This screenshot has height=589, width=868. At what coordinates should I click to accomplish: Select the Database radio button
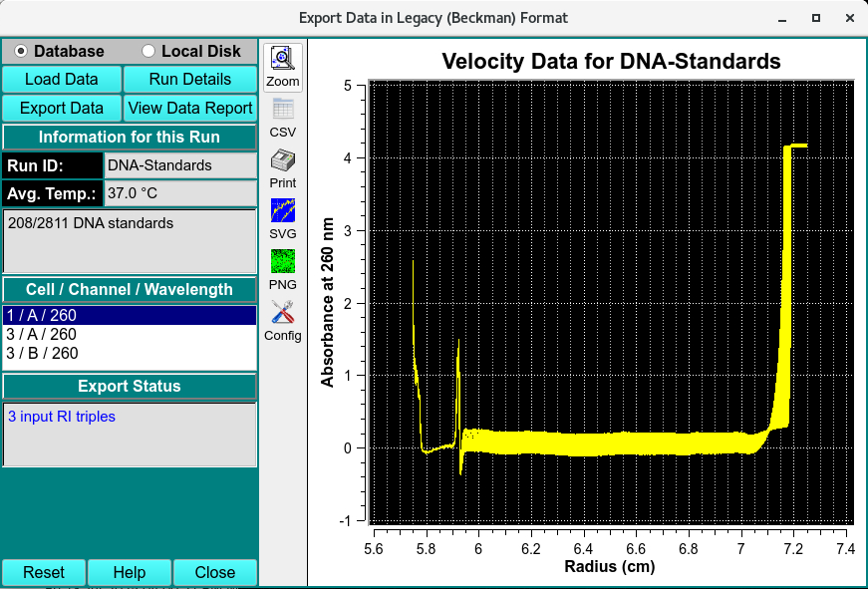point(21,51)
